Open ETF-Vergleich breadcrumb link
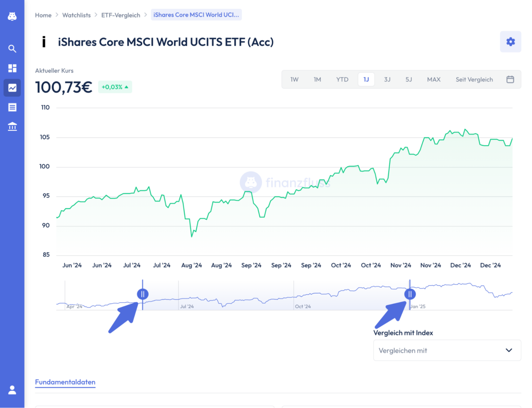This screenshot has height=408, width=532. coord(121,15)
